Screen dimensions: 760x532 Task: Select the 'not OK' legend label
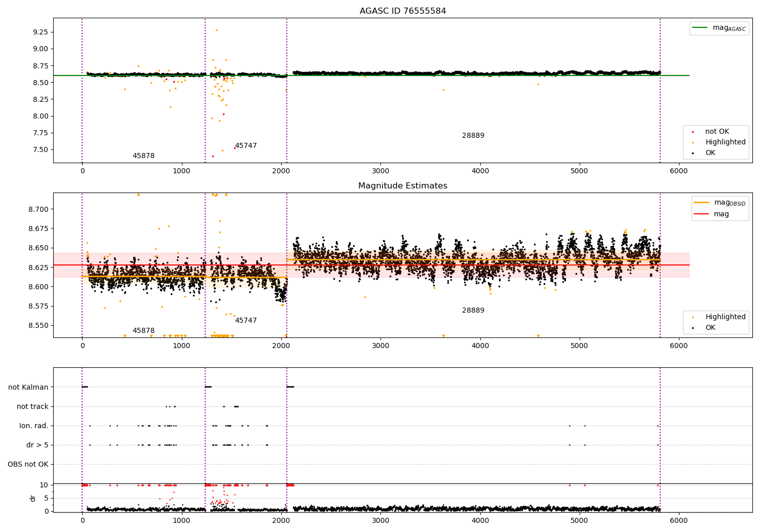[717, 132]
